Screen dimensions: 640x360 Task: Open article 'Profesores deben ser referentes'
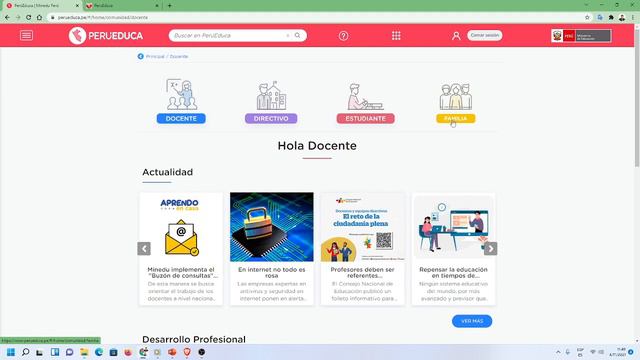click(363, 273)
